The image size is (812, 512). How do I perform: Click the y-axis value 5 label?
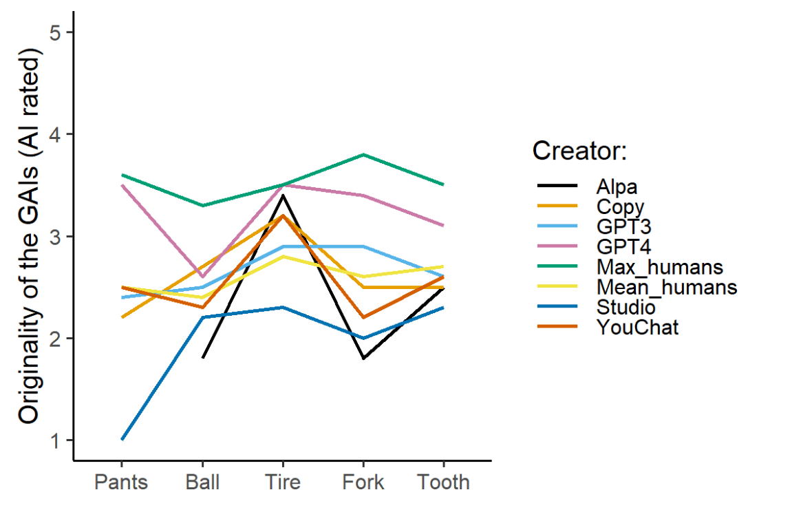click(55, 32)
